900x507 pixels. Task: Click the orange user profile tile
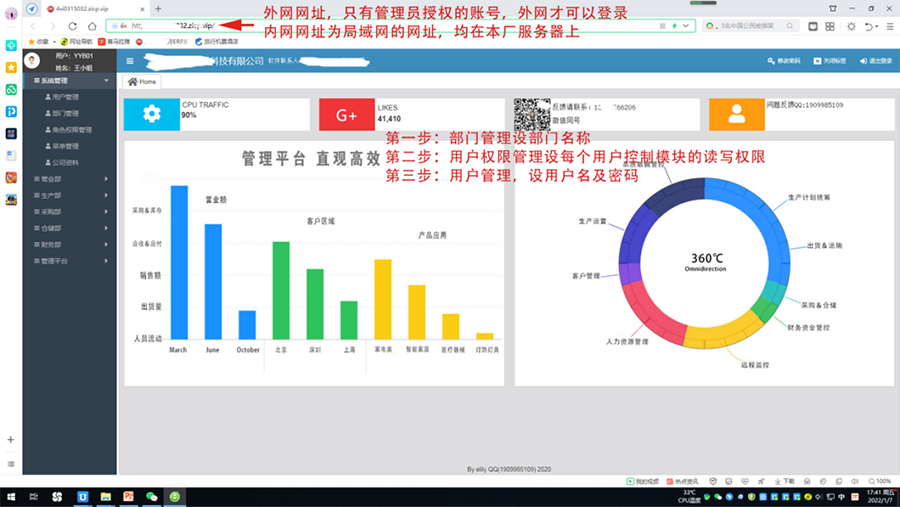click(736, 114)
